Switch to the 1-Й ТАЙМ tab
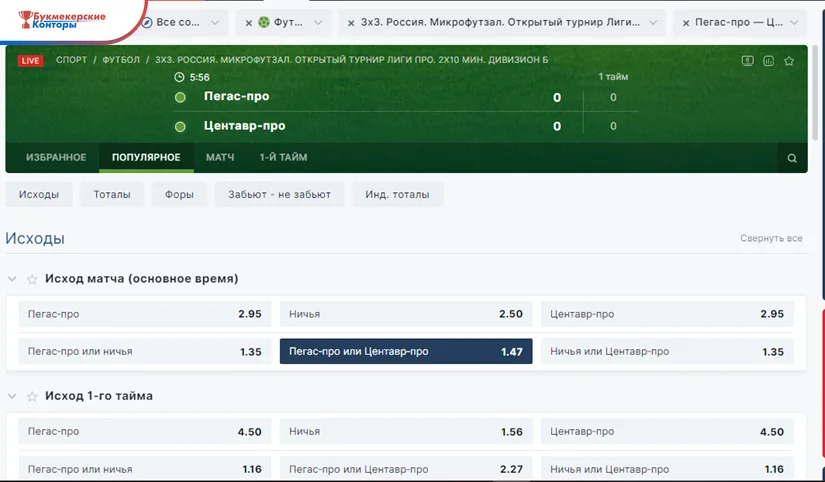This screenshot has width=825, height=482. pos(283,157)
